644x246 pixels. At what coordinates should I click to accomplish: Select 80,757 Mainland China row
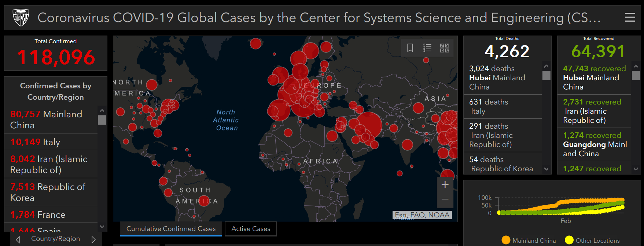click(51, 120)
